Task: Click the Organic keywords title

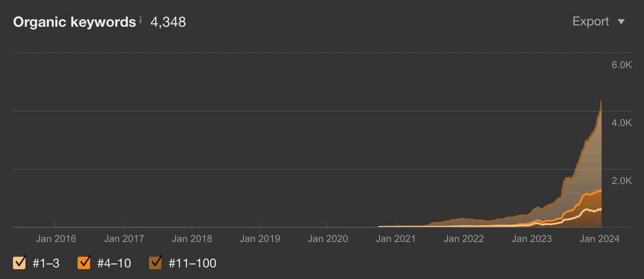Action: (x=74, y=21)
